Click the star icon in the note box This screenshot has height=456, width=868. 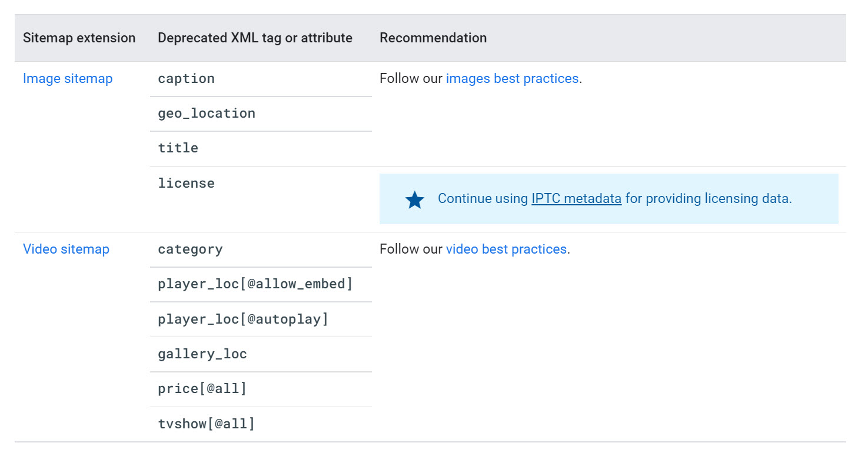pos(415,199)
